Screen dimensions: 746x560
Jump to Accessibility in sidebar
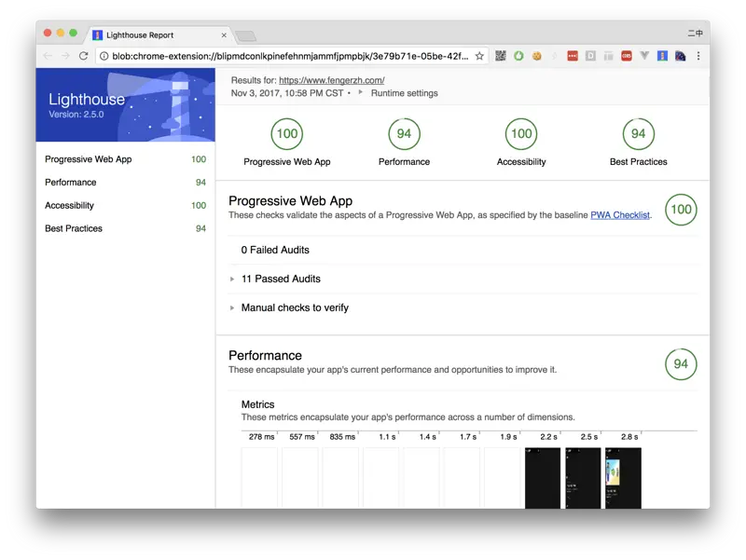[x=125, y=205]
